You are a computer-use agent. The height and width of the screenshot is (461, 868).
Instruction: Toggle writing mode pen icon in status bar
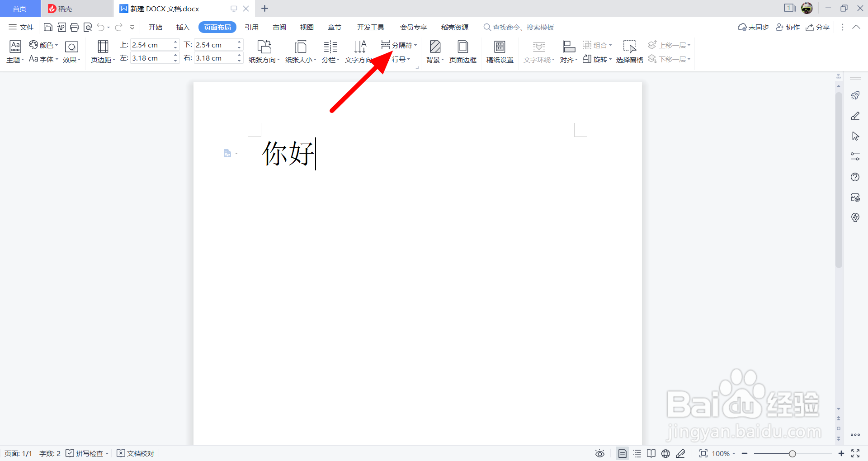point(681,453)
